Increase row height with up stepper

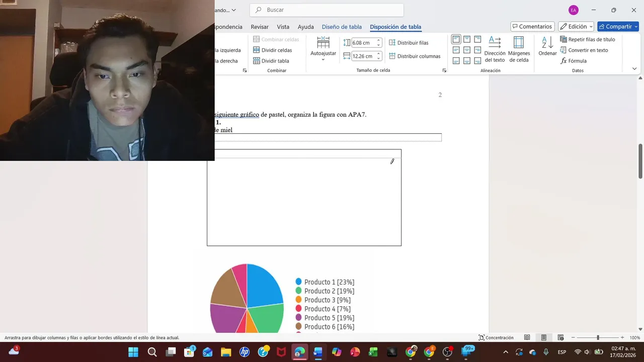379,41
